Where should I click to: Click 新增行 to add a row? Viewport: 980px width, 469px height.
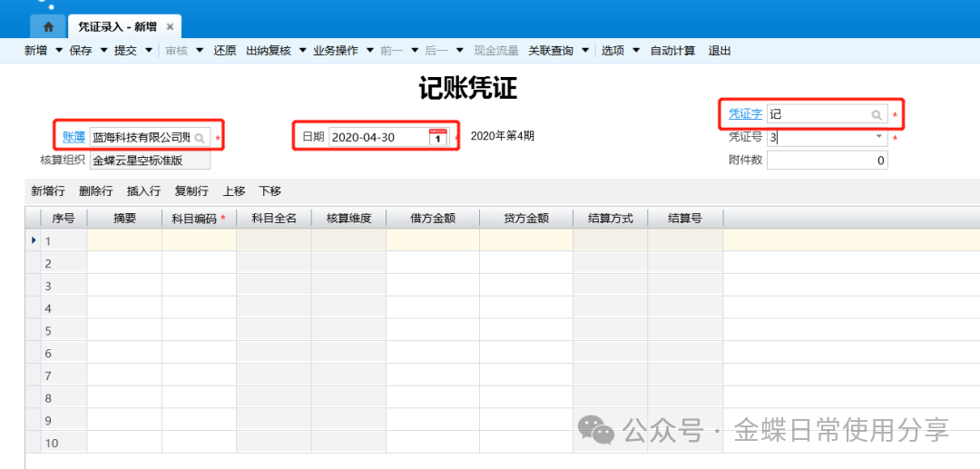pyautogui.click(x=48, y=191)
